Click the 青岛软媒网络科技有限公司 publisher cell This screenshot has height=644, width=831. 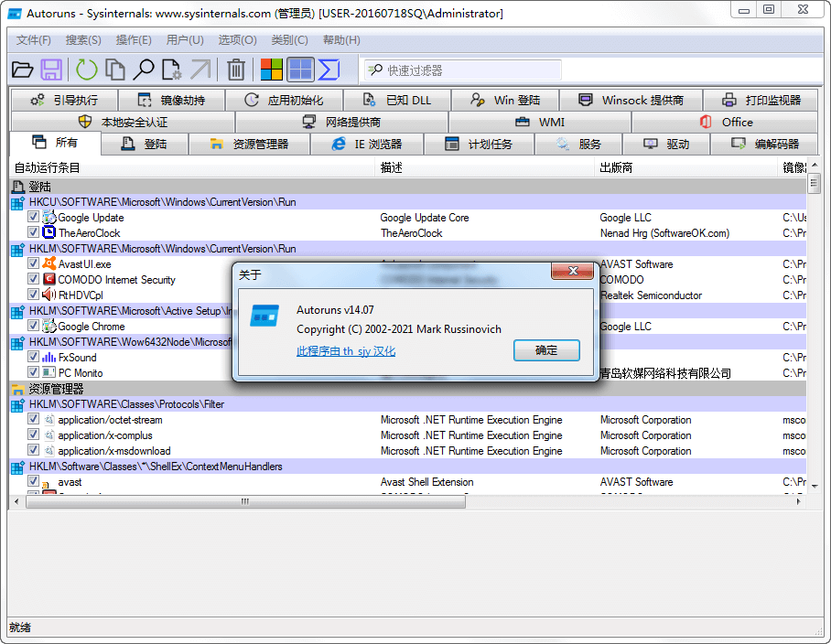[665, 373]
